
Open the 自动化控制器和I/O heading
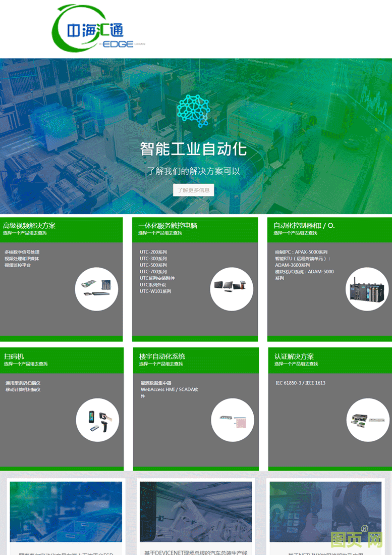click(304, 226)
